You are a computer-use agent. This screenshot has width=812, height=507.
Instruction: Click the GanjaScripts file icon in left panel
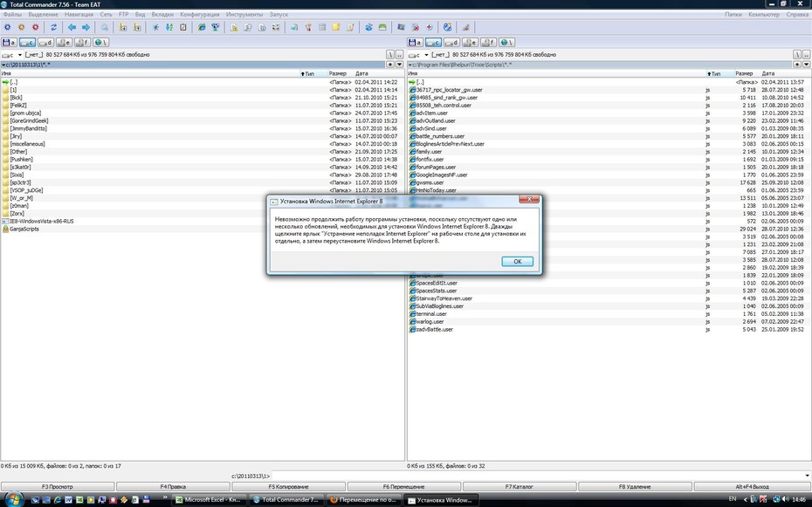click(x=5, y=229)
